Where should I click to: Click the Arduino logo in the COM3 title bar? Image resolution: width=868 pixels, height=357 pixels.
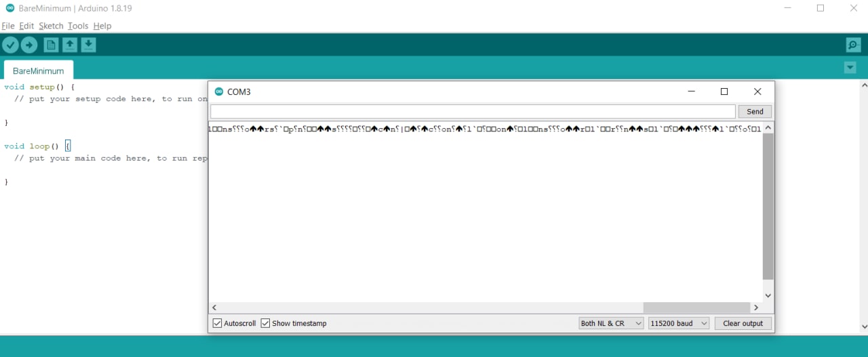point(218,91)
